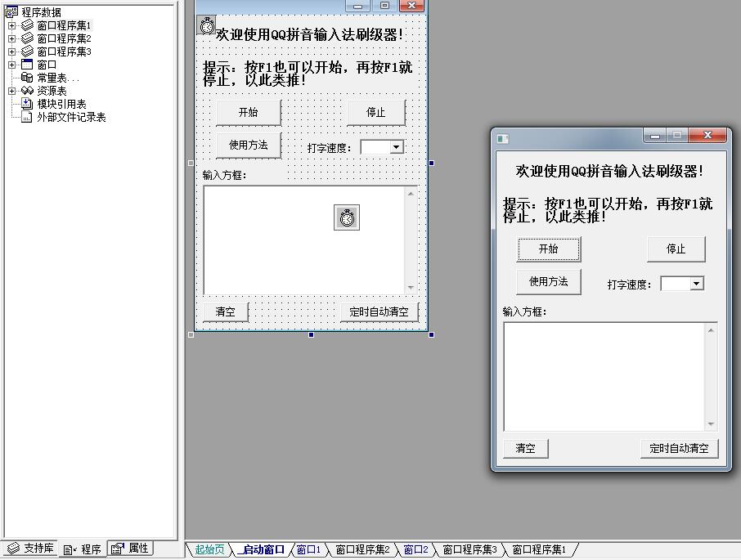Select the 欢迎使用QQ拼音输入法刷级器 label in designer

click(x=309, y=34)
